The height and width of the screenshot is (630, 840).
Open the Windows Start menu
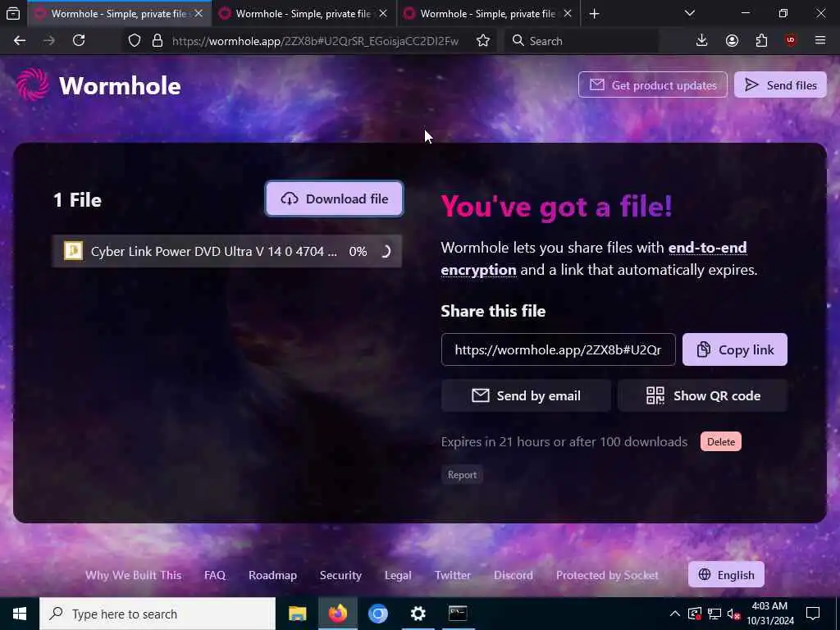20,614
